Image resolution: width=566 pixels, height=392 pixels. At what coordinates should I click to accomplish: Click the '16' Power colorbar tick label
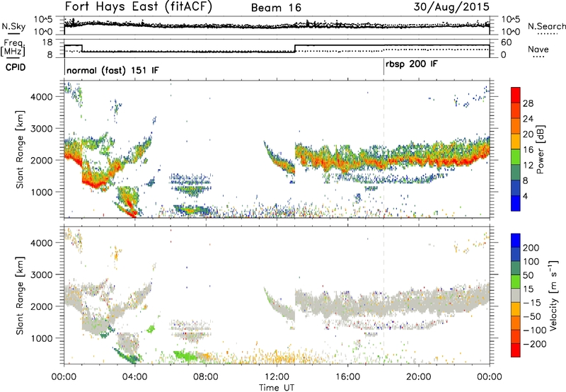coord(528,150)
